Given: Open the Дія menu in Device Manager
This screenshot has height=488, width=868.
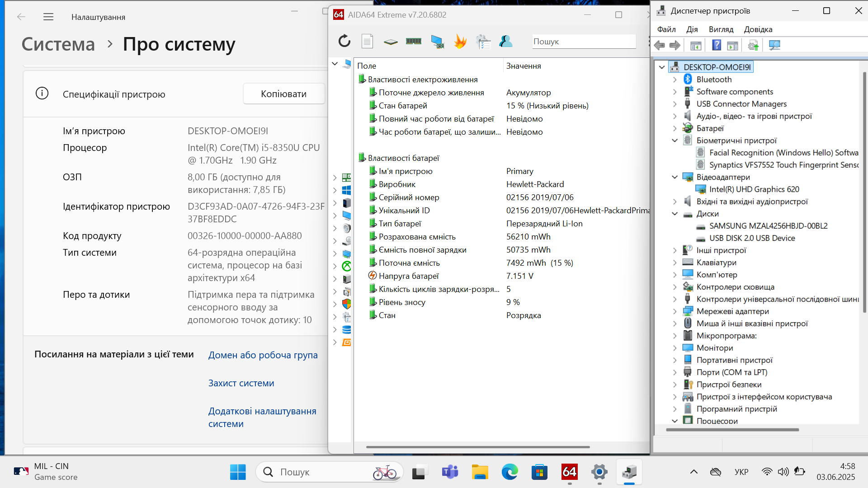Looking at the screenshot, I should click(x=692, y=29).
